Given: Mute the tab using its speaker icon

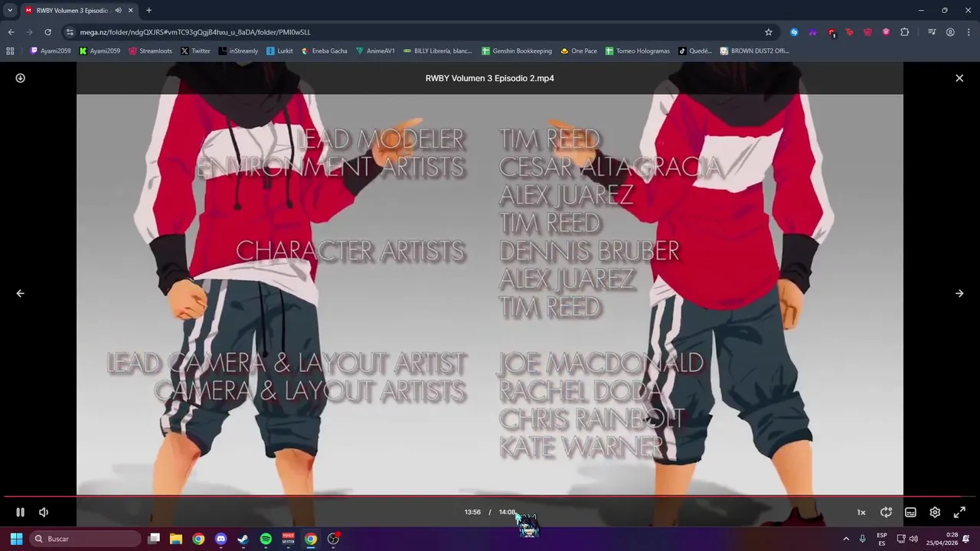Looking at the screenshot, I should [x=118, y=11].
